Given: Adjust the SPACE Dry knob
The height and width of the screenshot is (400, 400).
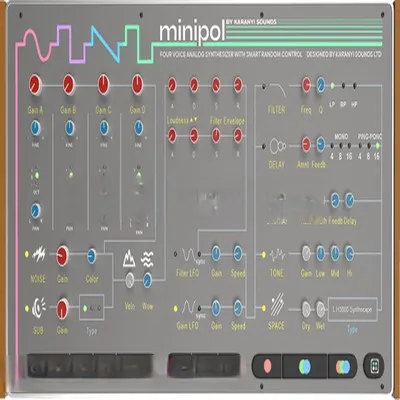Looking at the screenshot, I should 306,309.
